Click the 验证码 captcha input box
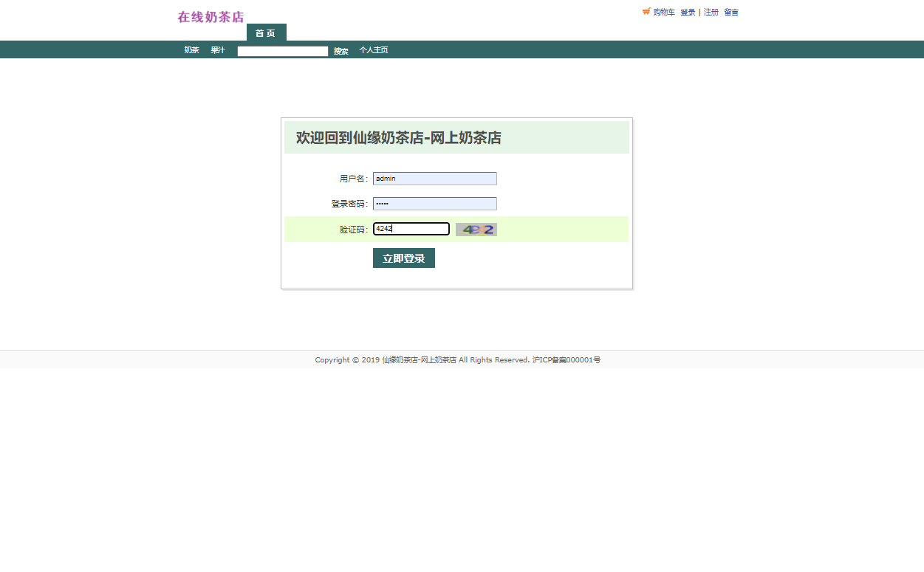 [411, 229]
